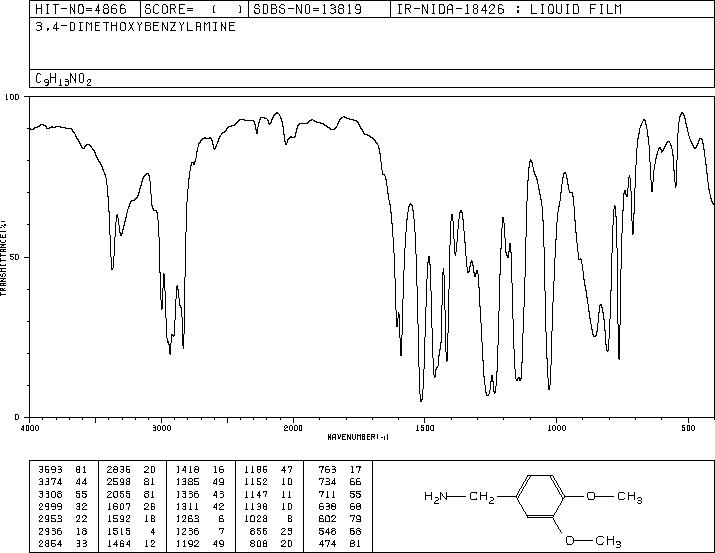Click peak table value 602

coord(327,519)
